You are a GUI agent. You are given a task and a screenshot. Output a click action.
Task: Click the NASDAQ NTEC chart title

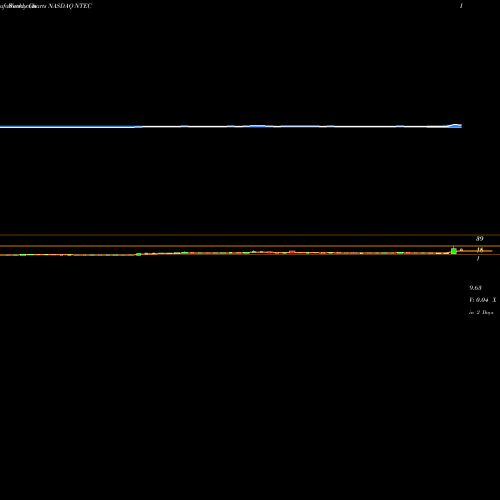pos(70,6)
